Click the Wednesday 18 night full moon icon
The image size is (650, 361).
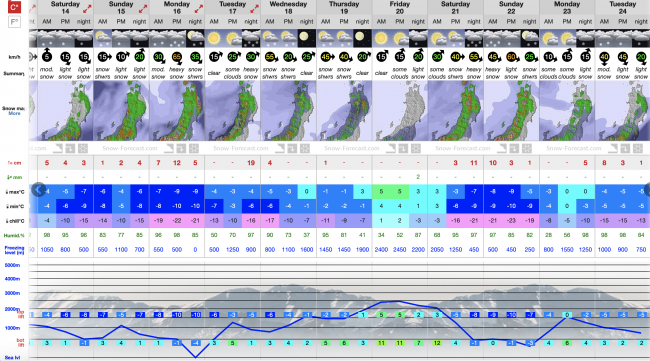pos(307,39)
